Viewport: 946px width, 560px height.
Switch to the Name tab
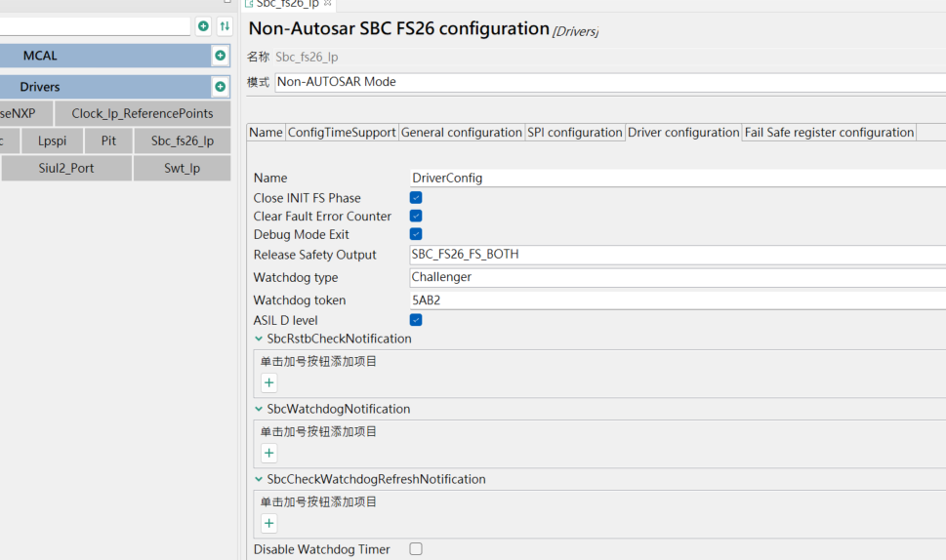point(267,133)
